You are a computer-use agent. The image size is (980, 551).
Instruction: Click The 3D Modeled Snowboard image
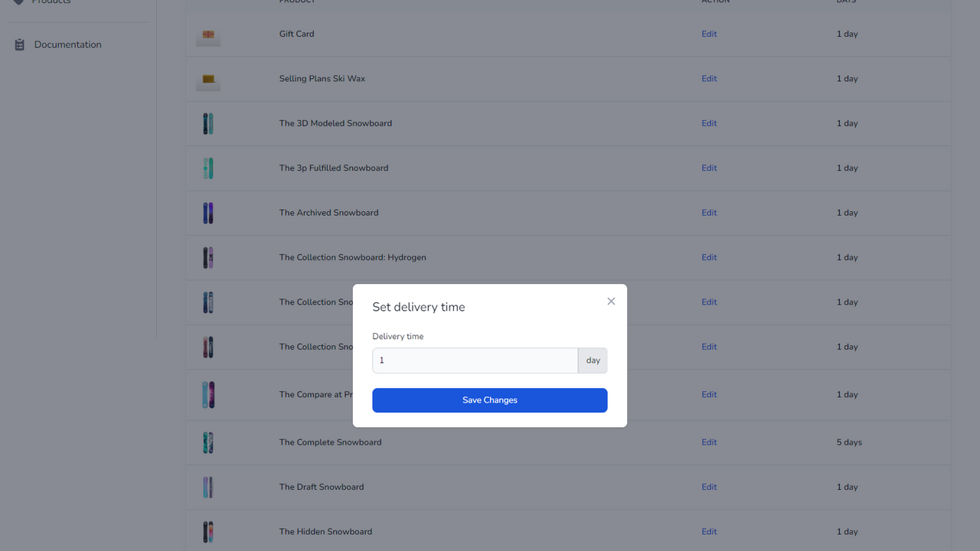coord(208,123)
